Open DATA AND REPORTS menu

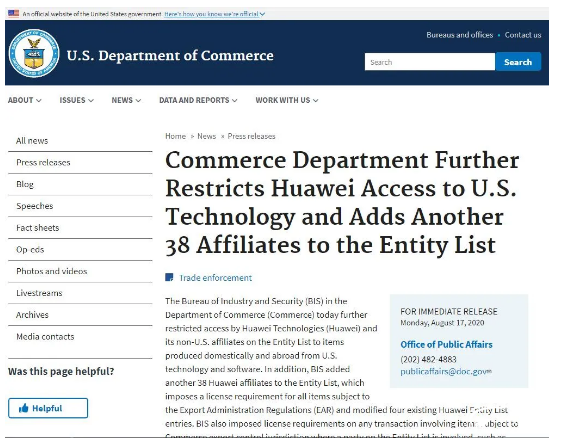pyautogui.click(x=198, y=100)
